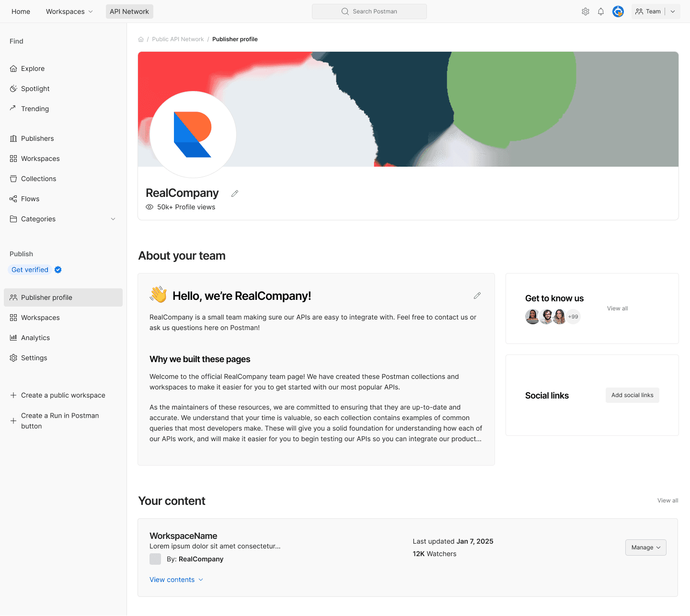Click '50k+ Profile views' text
Image resolution: width=690 pixels, height=616 pixels.
(186, 207)
